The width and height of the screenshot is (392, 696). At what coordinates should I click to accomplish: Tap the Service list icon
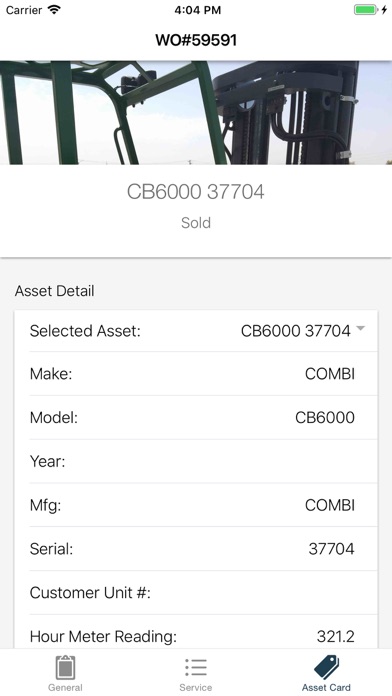pos(196,668)
